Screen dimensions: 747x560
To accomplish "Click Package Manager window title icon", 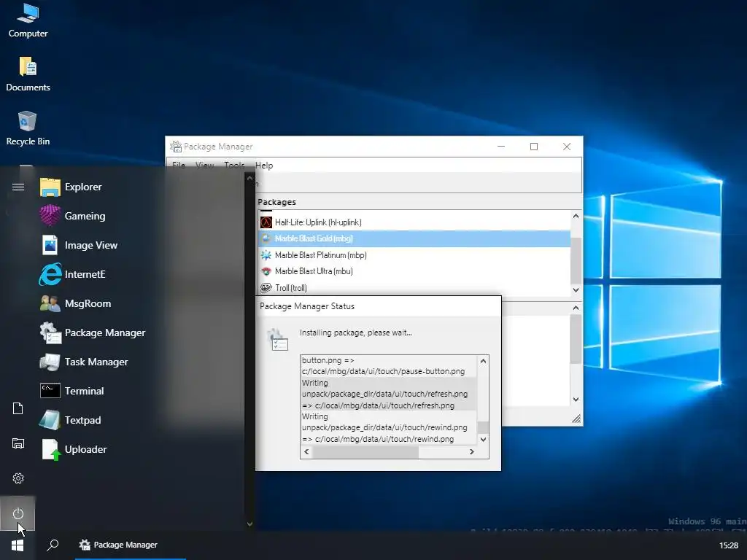I will (176, 146).
